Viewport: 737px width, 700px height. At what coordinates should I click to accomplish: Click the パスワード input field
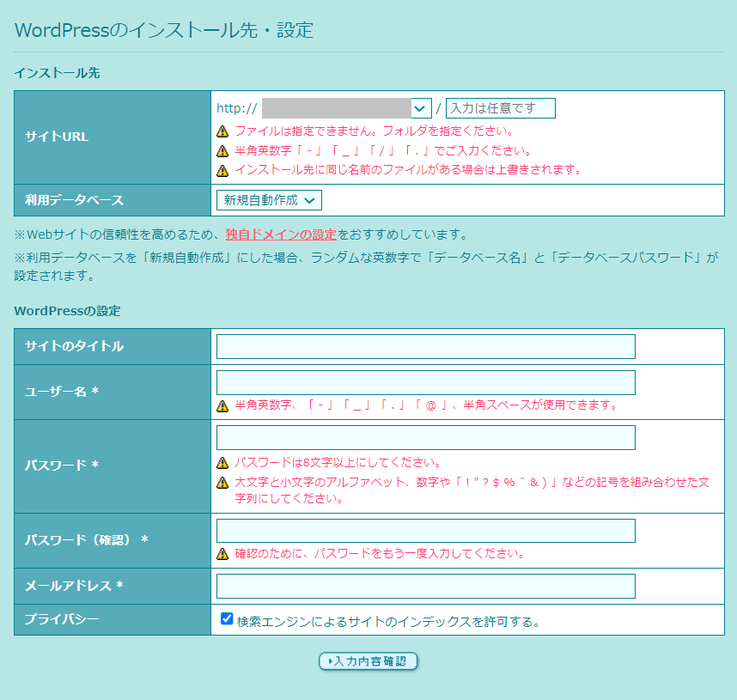click(425, 437)
